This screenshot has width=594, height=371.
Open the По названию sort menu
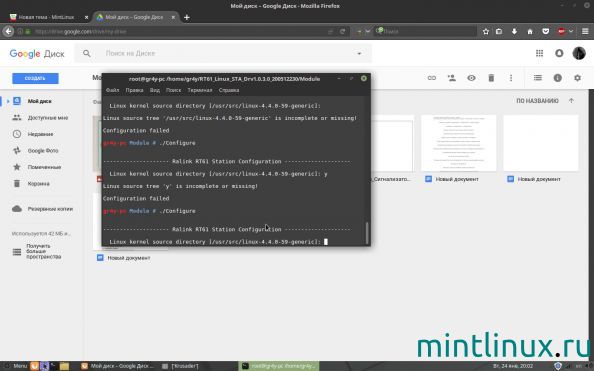point(537,101)
